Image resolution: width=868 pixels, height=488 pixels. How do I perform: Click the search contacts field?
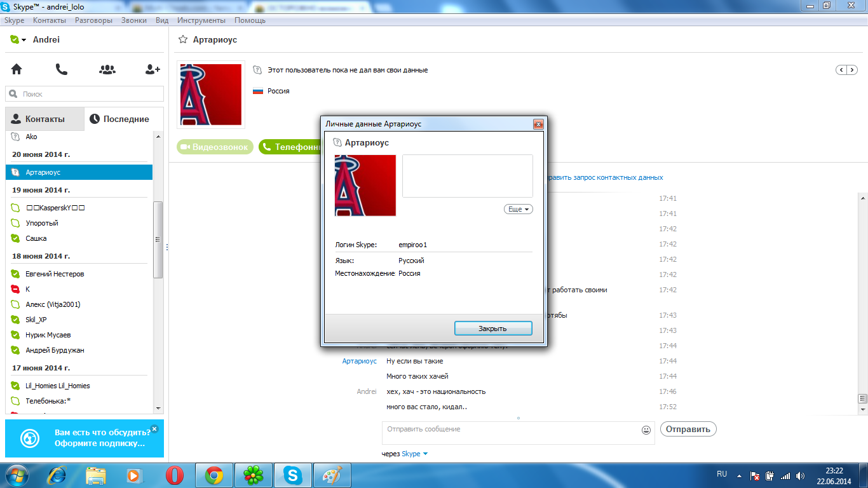[x=85, y=93]
